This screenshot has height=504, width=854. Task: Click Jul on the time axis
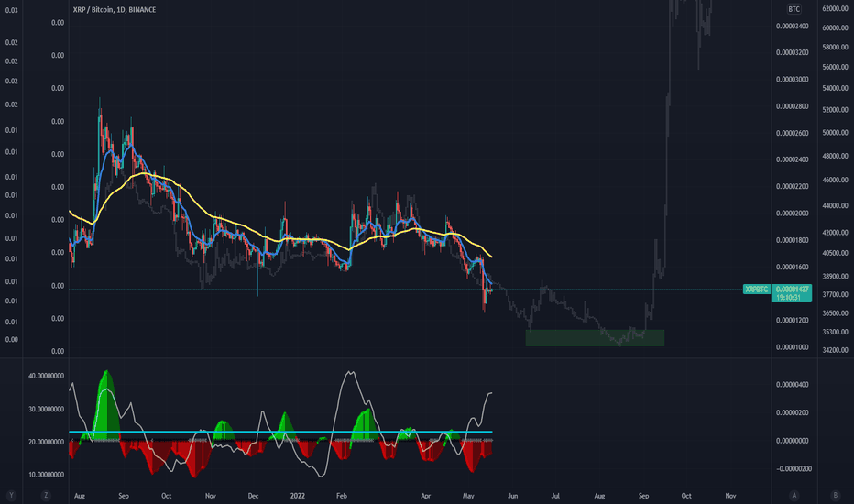(555, 496)
